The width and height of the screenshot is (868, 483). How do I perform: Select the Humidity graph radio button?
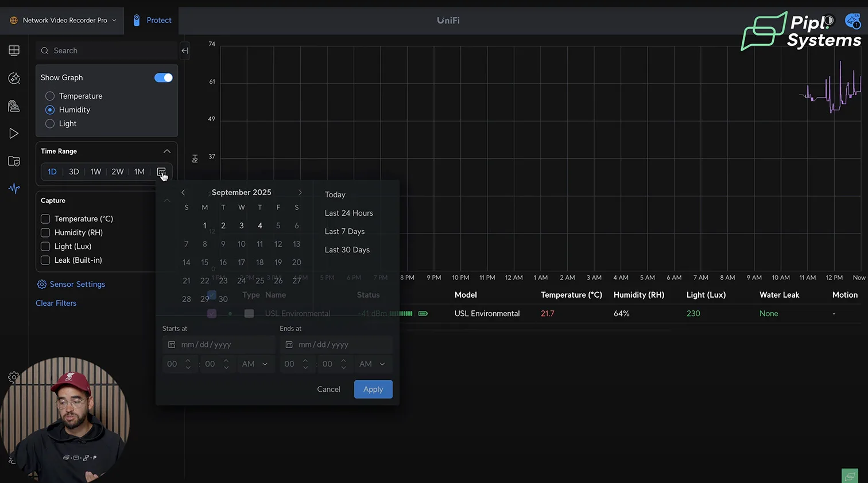pos(50,110)
